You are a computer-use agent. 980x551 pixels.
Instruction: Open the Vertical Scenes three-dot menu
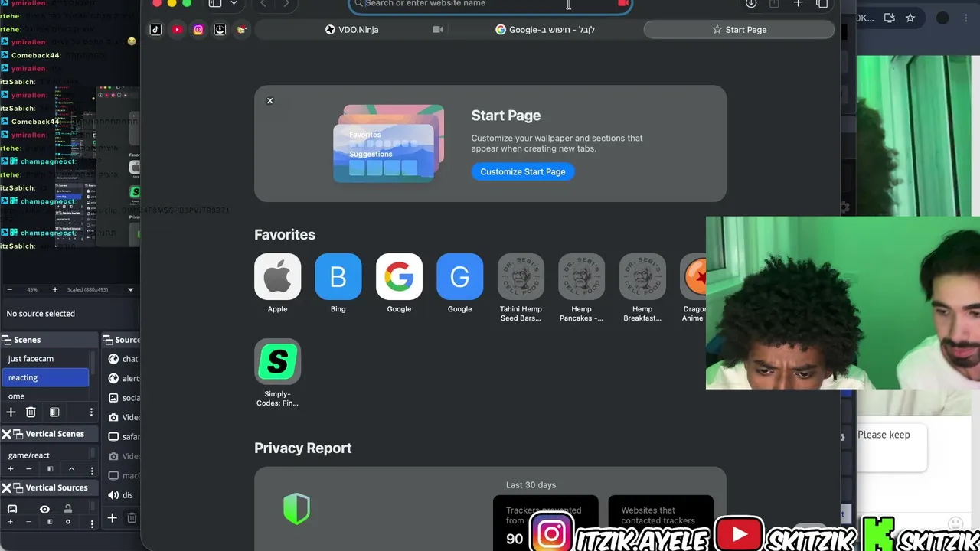pyautogui.click(x=91, y=469)
